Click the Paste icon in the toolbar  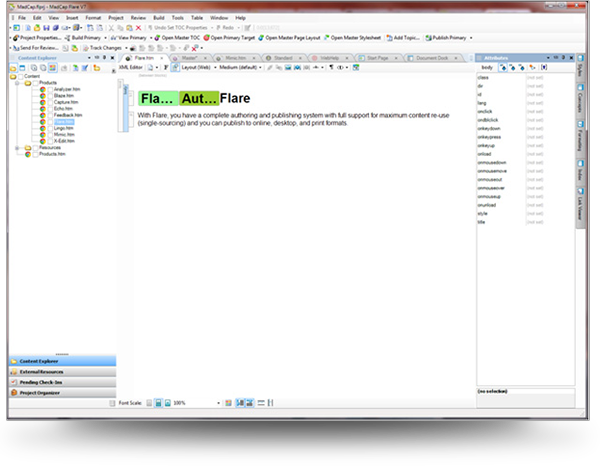click(129, 28)
